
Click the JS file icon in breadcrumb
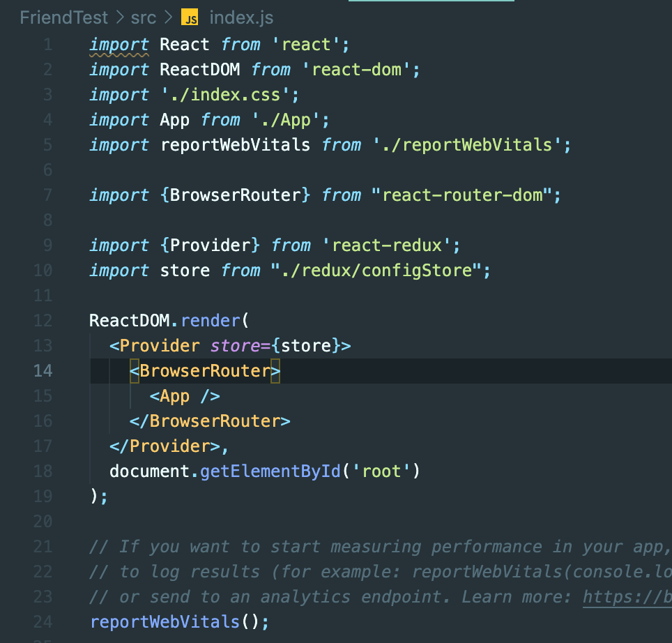pyautogui.click(x=190, y=17)
